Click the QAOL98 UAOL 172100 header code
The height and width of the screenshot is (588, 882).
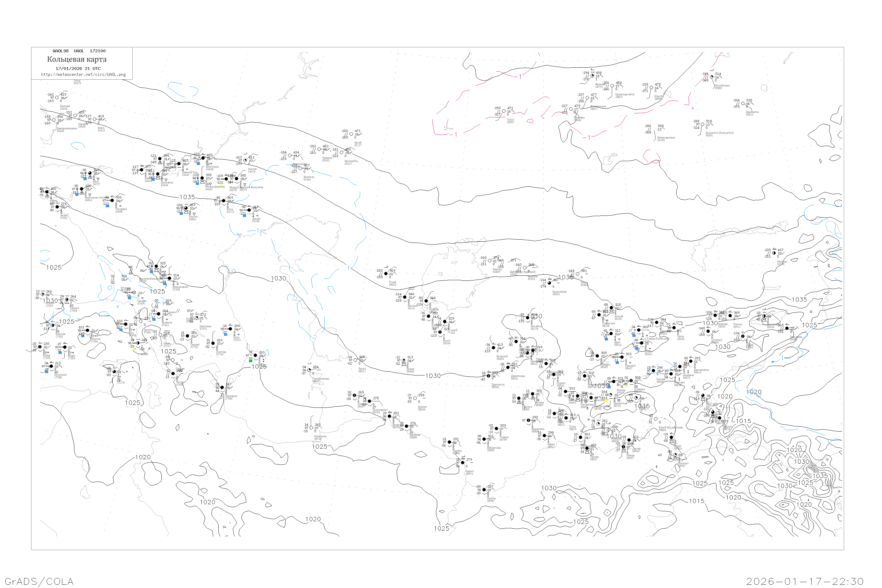click(79, 51)
